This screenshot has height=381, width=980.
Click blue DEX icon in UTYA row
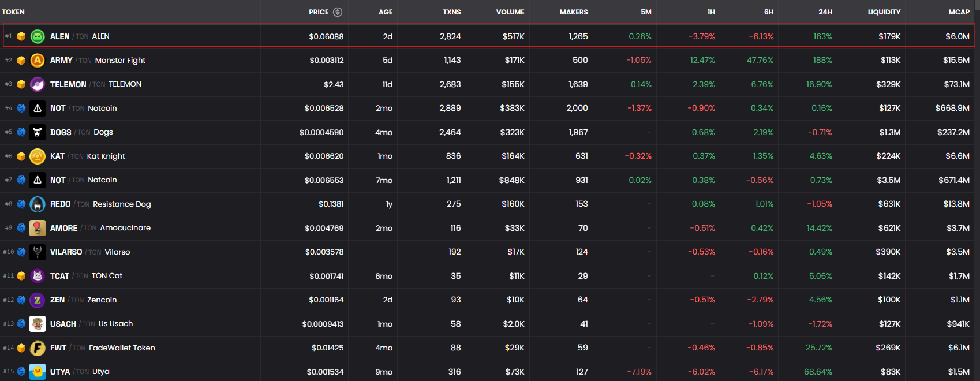click(x=21, y=372)
